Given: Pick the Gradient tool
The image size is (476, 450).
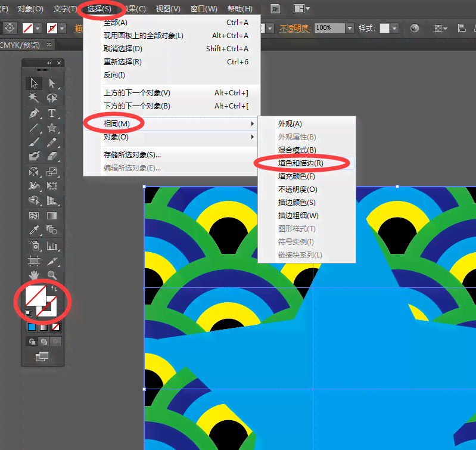Looking at the screenshot, I should point(52,216).
